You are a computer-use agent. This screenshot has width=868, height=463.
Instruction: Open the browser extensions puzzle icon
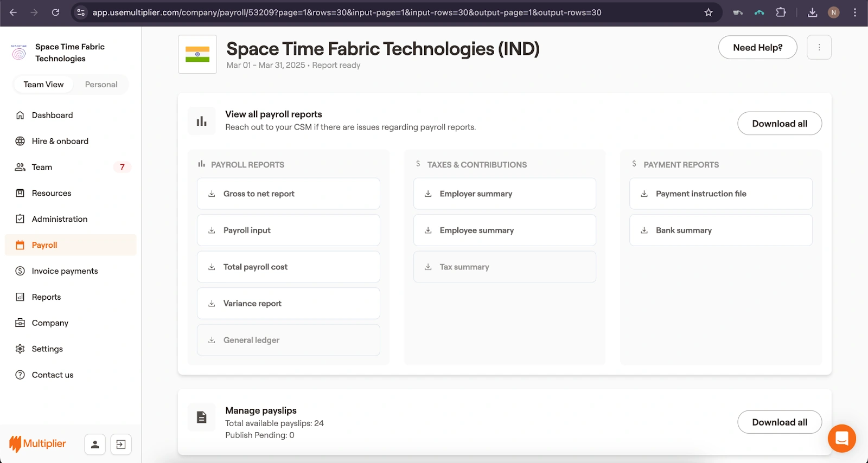coord(781,12)
